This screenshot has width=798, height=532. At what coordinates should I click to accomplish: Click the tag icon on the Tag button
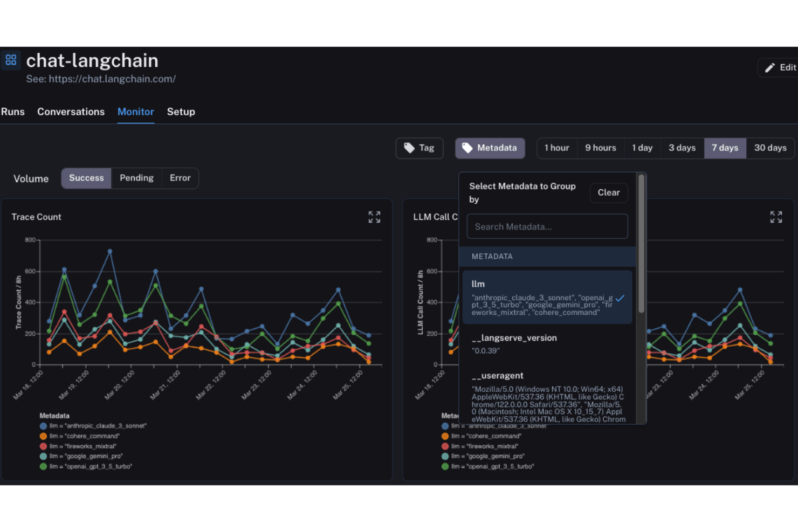click(x=409, y=148)
